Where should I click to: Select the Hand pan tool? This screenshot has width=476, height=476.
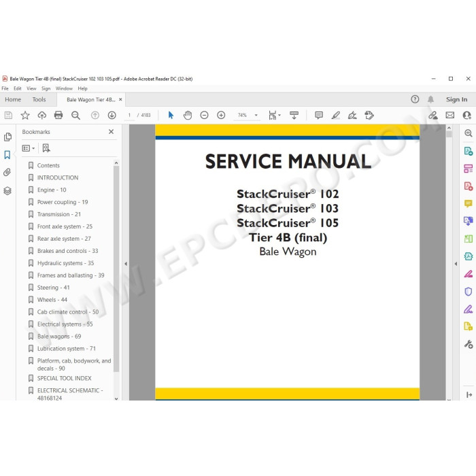tap(188, 115)
